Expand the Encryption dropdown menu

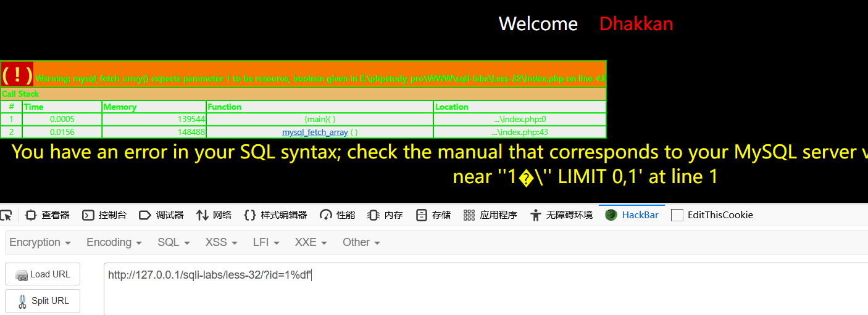point(40,242)
